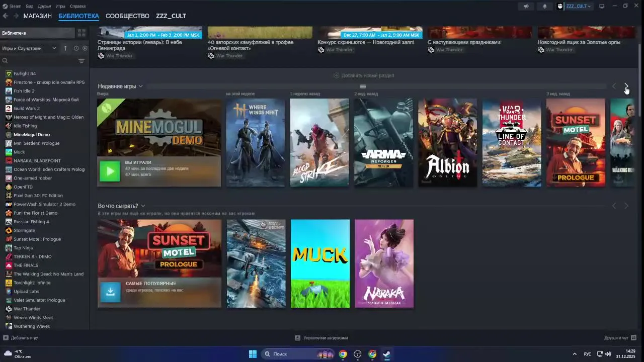Open the Blood Strike cover thumbnail
Viewport: 644px width, 362px height.
(x=319, y=143)
